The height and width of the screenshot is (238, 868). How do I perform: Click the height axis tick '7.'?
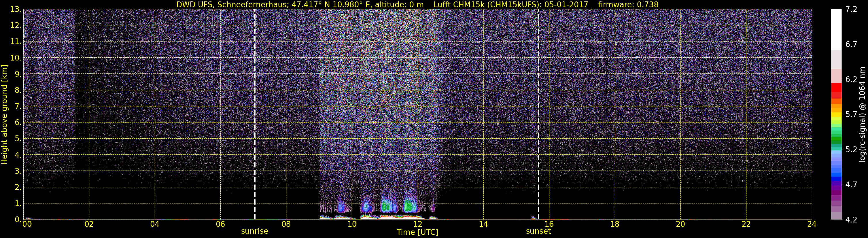click(x=18, y=106)
